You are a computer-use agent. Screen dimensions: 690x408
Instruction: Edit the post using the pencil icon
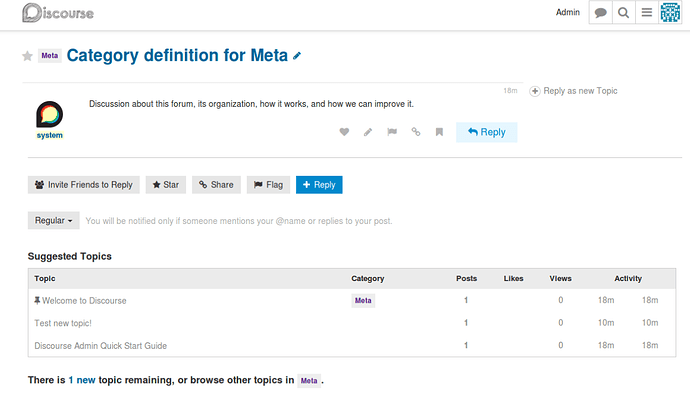point(368,132)
